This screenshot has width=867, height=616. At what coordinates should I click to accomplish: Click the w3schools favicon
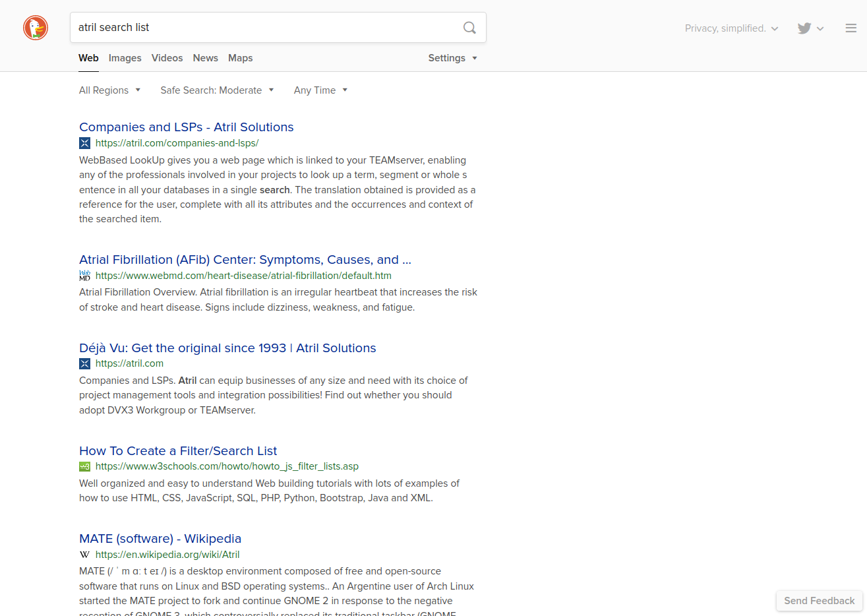pos(84,466)
